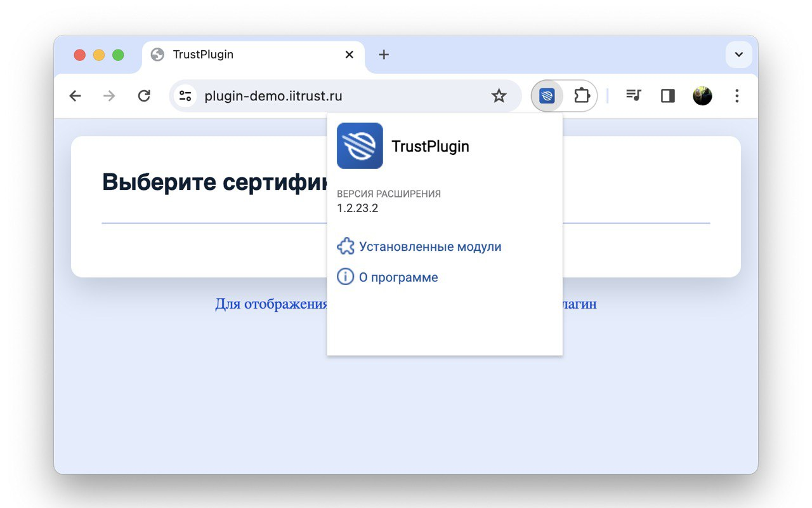Reload the current page

coord(144,95)
